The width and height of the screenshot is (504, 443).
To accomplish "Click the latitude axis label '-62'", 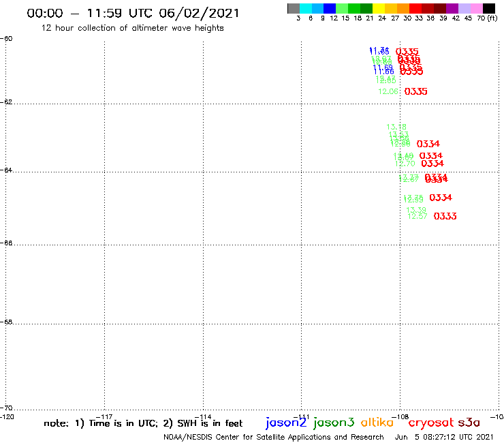I will pos(6,102).
